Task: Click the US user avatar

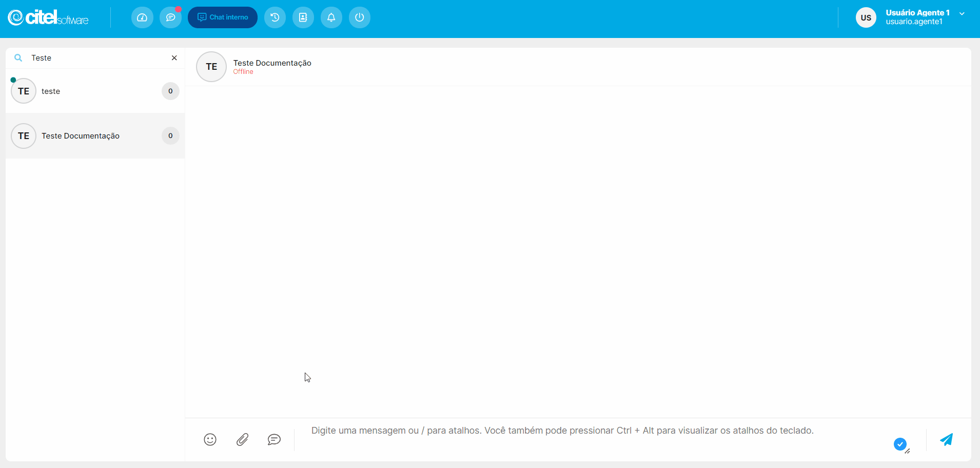Action: coord(866,17)
